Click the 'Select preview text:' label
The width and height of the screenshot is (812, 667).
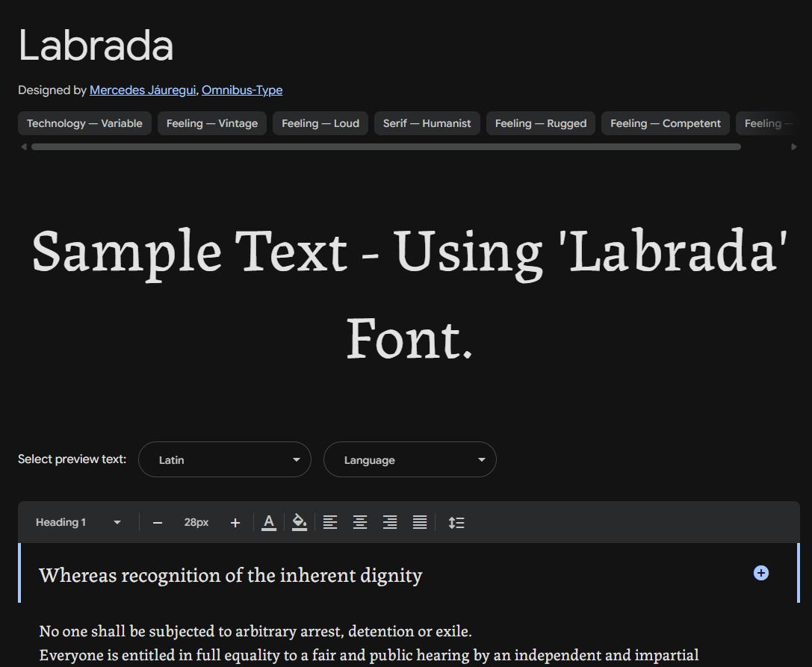click(x=72, y=459)
